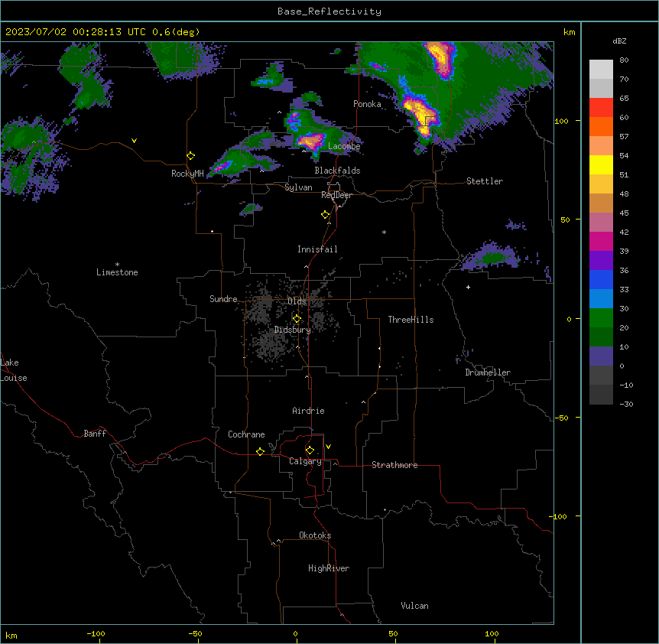The image size is (659, 644).
Task: Click the Calgary city label
Action: (x=305, y=461)
